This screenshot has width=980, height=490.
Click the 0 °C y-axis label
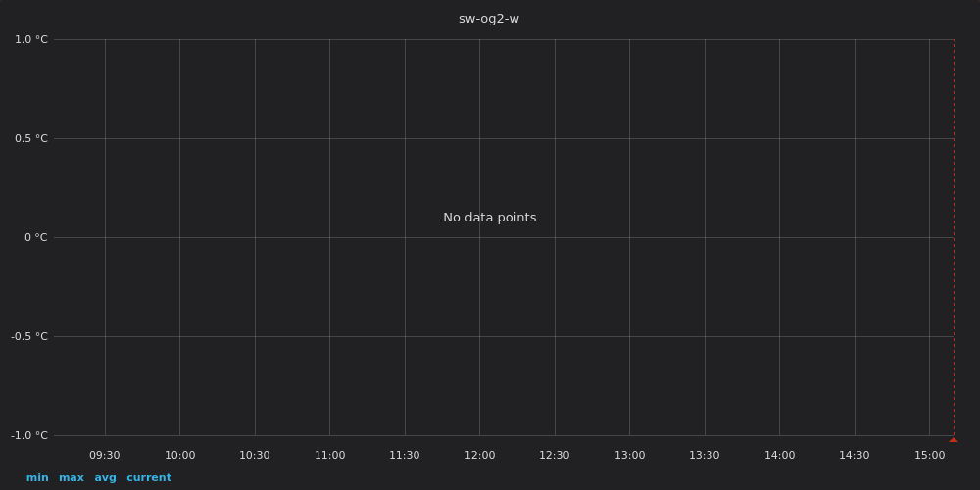(36, 238)
